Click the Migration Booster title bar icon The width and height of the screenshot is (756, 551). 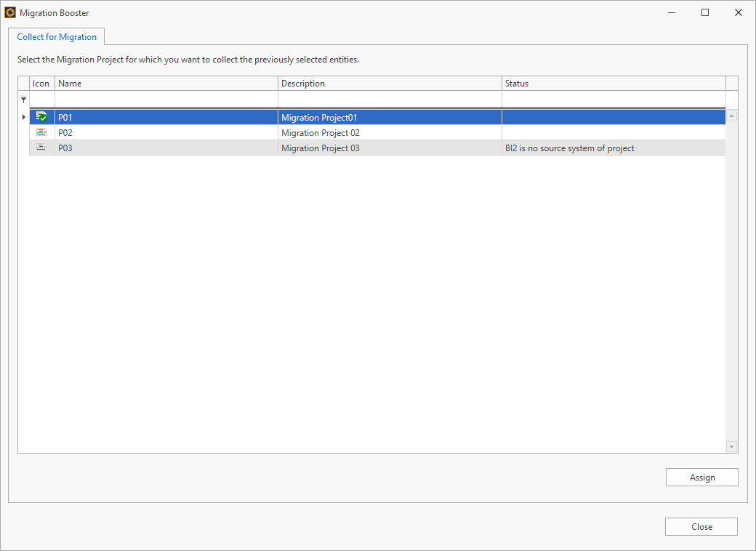click(9, 12)
